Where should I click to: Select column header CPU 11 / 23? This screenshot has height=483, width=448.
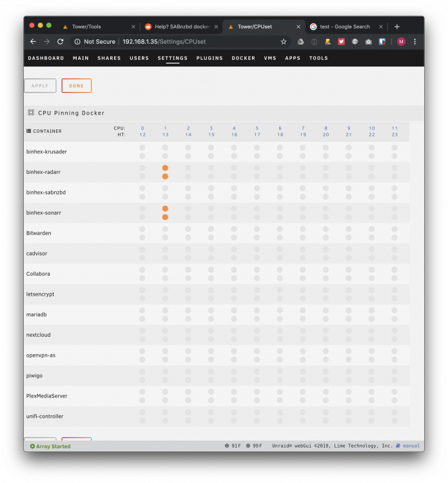click(x=394, y=131)
